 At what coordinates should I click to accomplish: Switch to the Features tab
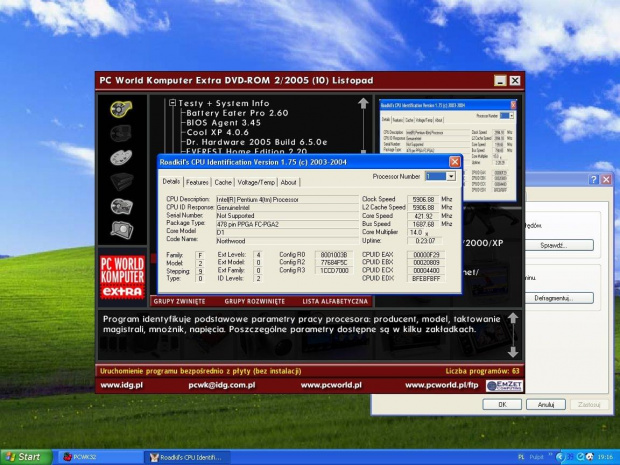(x=197, y=182)
